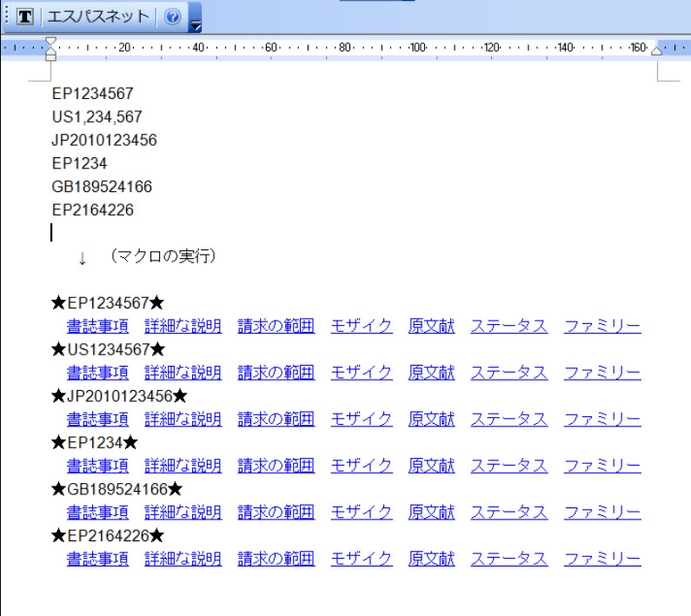Open 請求の範囲 link under JP2010123456
This screenshot has width=691, height=616.
click(276, 420)
